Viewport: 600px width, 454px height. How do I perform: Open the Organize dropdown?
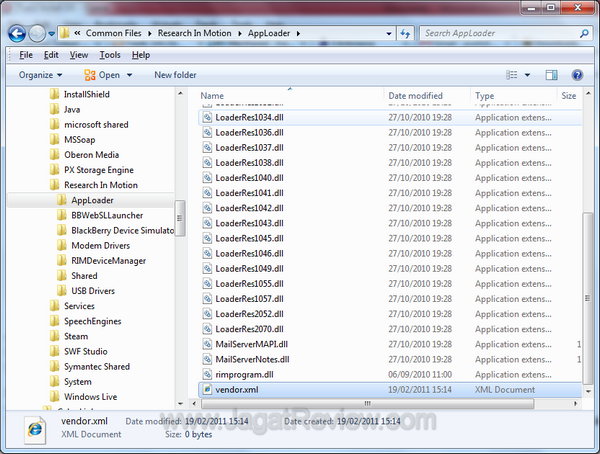40,75
